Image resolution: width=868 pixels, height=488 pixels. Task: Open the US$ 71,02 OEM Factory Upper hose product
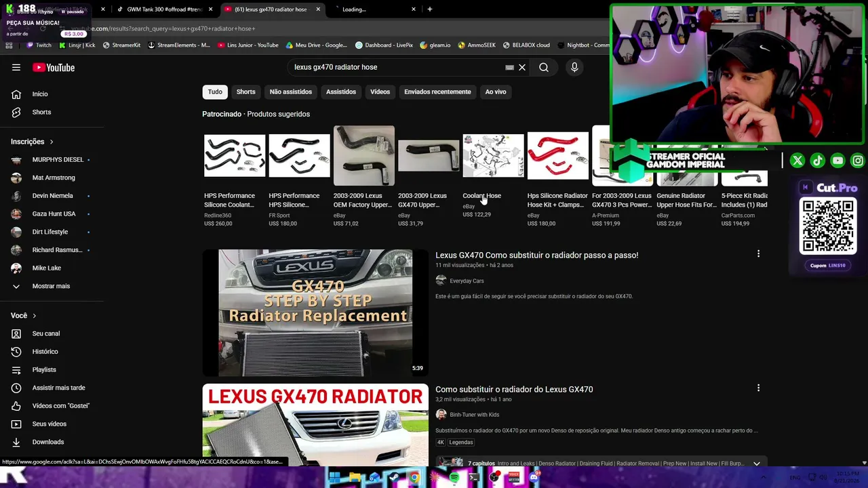[x=363, y=176]
